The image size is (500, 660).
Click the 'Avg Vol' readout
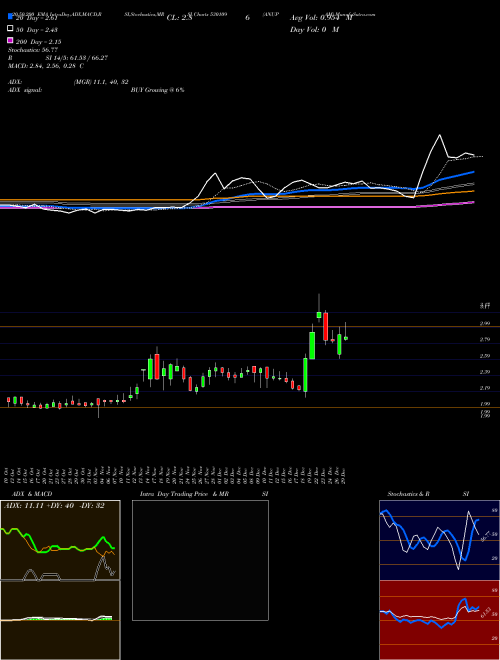(x=321, y=18)
